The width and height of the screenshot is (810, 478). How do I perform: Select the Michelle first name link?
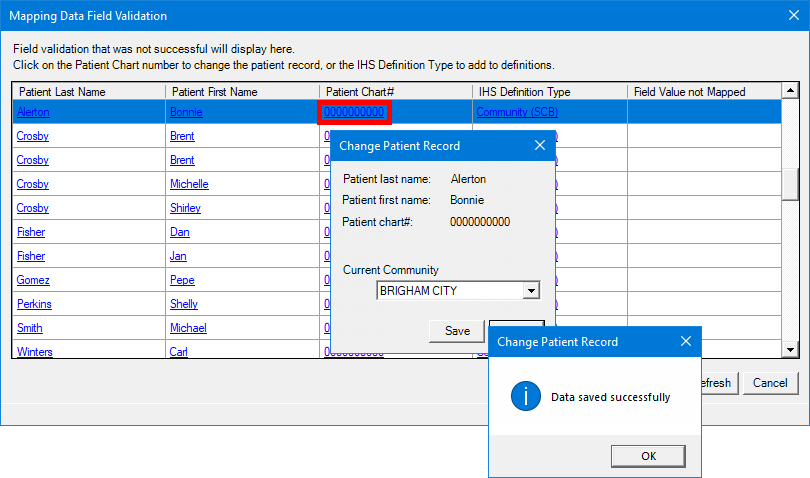tap(189, 184)
